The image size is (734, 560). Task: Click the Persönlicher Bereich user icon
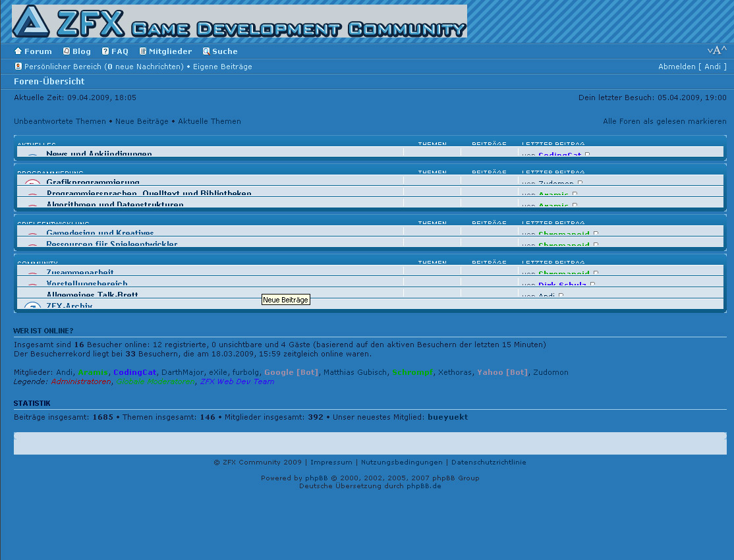pos(18,67)
